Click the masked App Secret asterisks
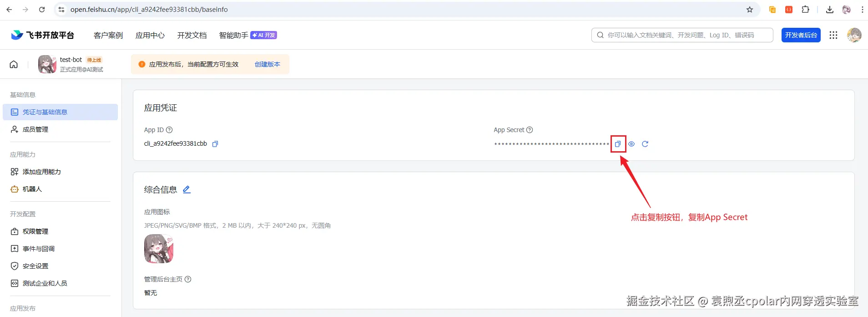868x317 pixels. 551,144
